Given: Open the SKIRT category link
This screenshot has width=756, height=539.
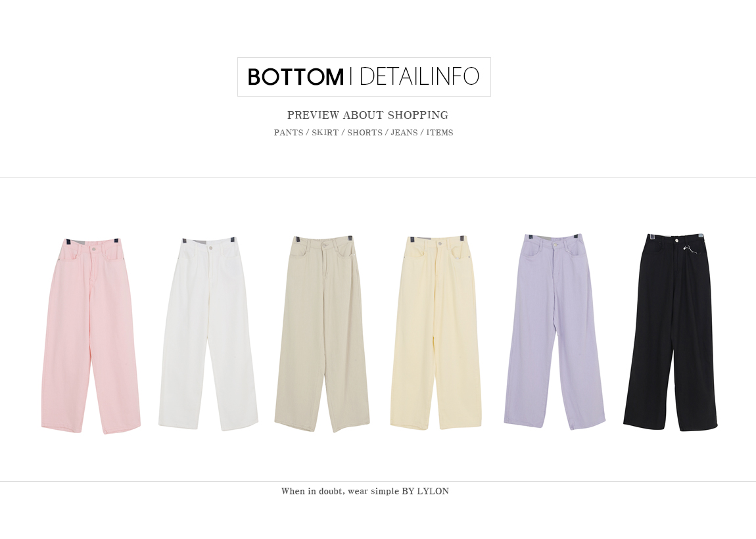Looking at the screenshot, I should (x=325, y=133).
